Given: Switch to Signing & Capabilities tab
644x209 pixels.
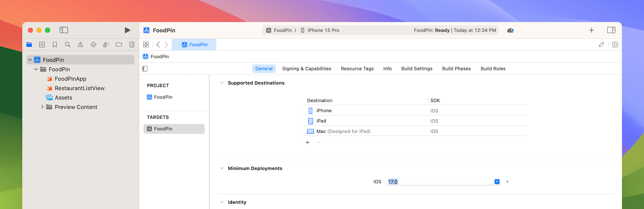Looking at the screenshot, I should [x=307, y=69].
